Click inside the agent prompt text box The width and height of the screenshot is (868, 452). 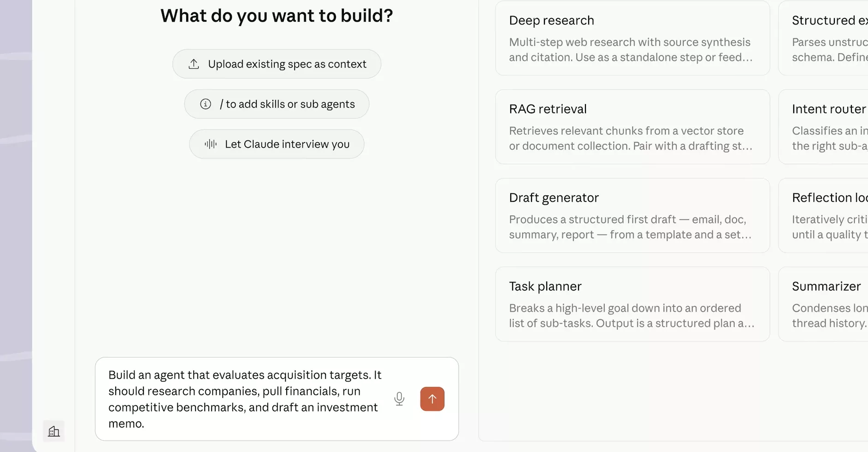click(244, 399)
